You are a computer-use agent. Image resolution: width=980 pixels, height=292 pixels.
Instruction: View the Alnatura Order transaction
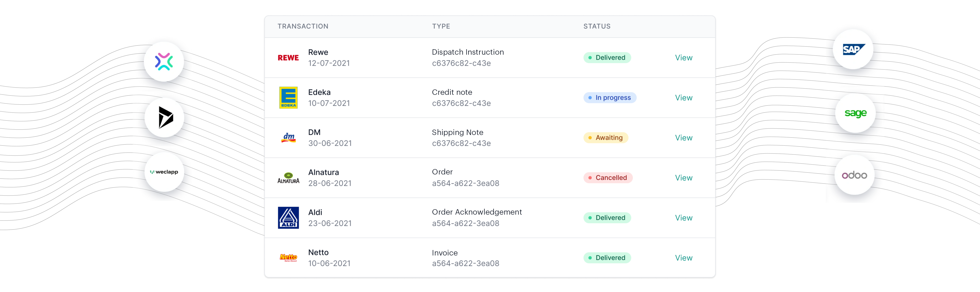click(684, 178)
